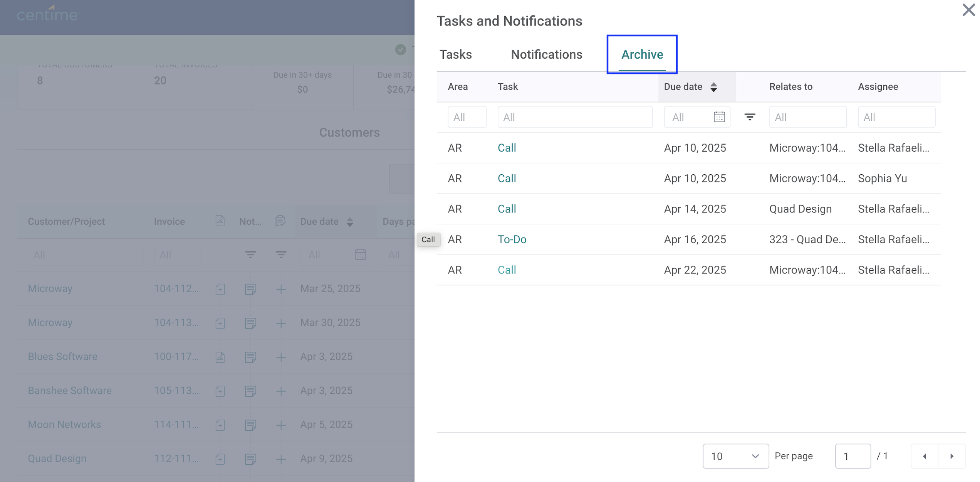Click Quad Design in customers table
This screenshot has width=980, height=482.
click(x=57, y=458)
